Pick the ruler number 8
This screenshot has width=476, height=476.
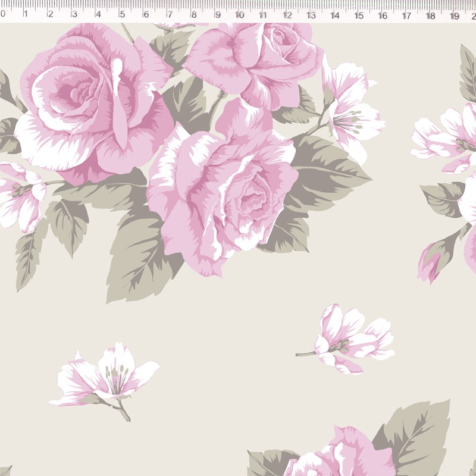[194, 14]
